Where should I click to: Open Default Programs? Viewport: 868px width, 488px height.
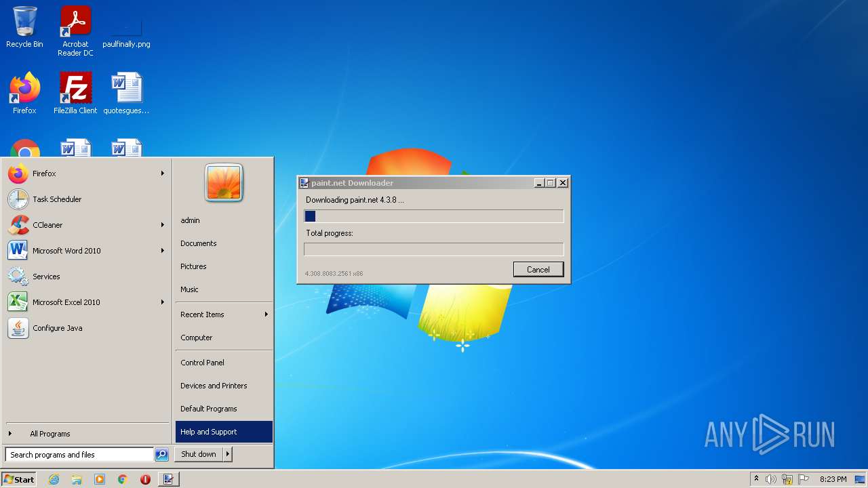[224, 409]
